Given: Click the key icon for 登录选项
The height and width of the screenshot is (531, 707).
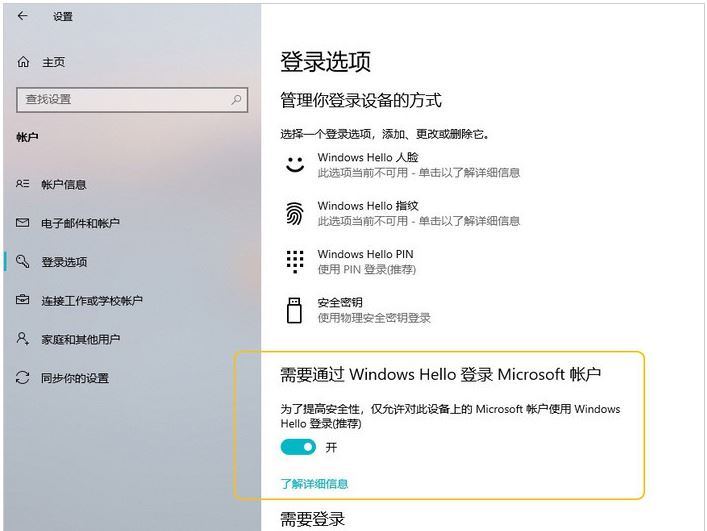Looking at the screenshot, I should click(23, 261).
